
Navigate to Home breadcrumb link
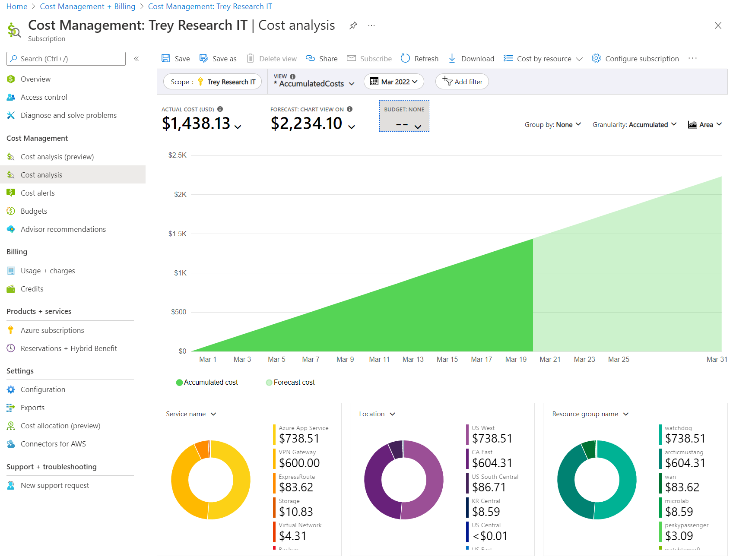tap(17, 6)
